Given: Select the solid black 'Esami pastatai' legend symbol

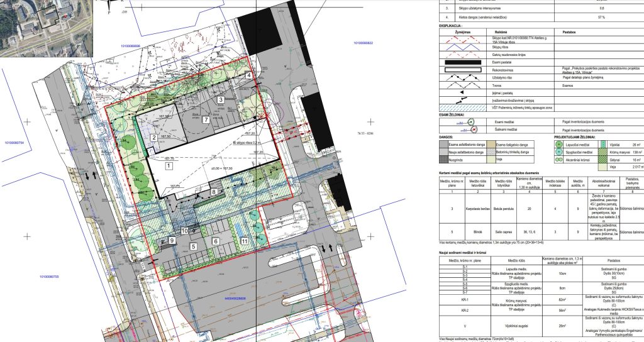Looking at the screenshot, I should [x=463, y=62].
